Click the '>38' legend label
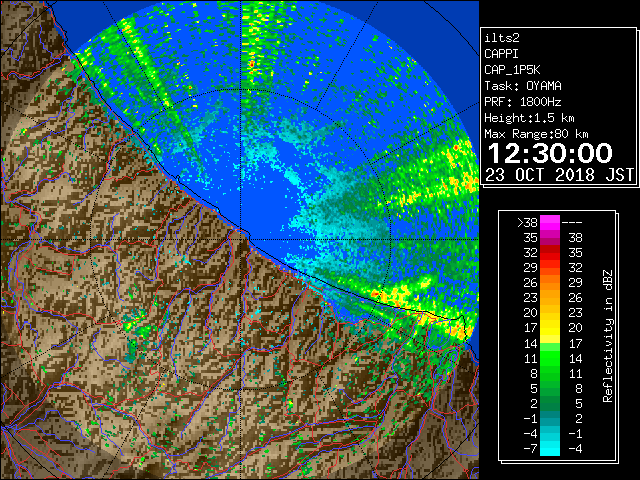This screenshot has width=640, height=480. click(x=527, y=223)
